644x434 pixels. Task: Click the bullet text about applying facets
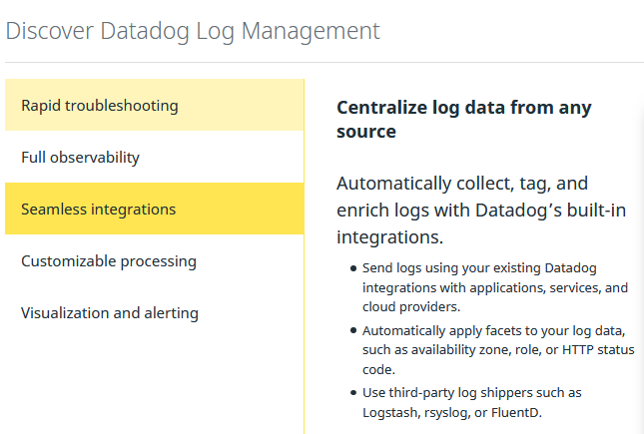pos(495,349)
